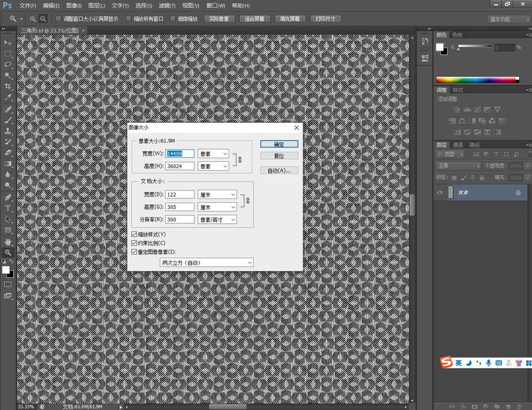The image size is (532, 410).
Task: Open pixel width unit dropdown
Action: click(x=213, y=154)
